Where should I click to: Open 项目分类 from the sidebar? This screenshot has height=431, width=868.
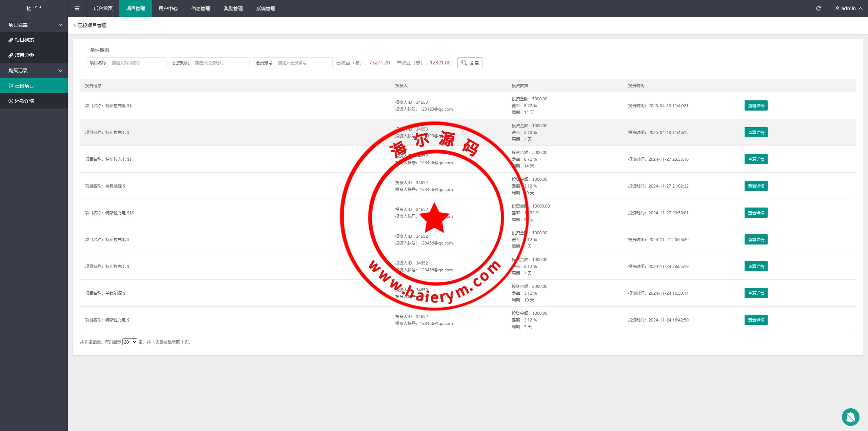24,55
